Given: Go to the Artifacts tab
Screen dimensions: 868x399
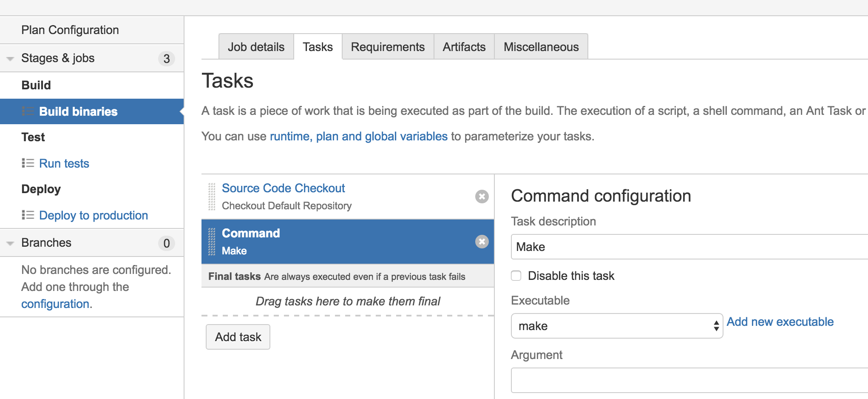Looking at the screenshot, I should (x=464, y=47).
